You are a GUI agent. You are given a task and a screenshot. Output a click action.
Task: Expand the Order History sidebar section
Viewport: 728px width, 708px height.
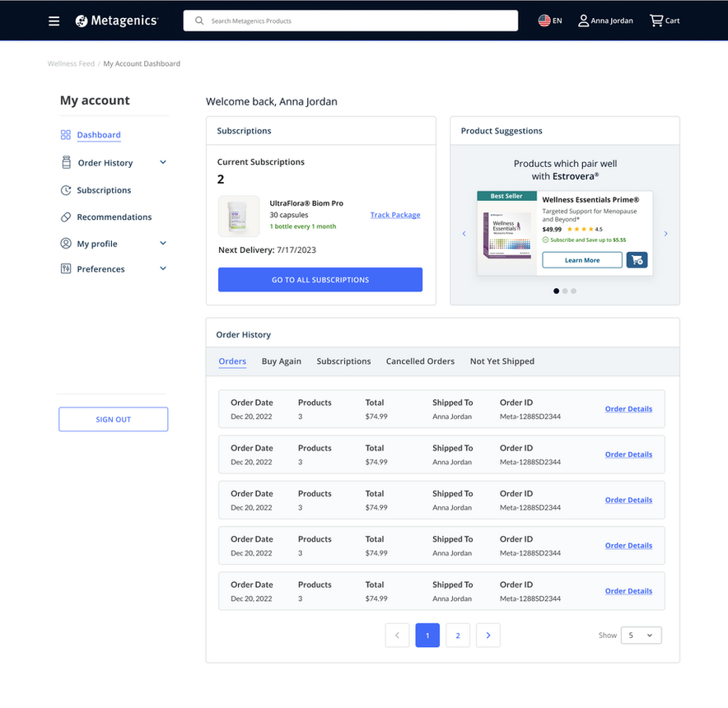(x=163, y=162)
